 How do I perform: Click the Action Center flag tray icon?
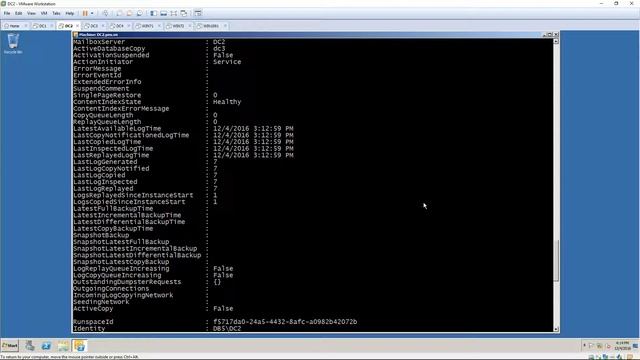pos(591,346)
